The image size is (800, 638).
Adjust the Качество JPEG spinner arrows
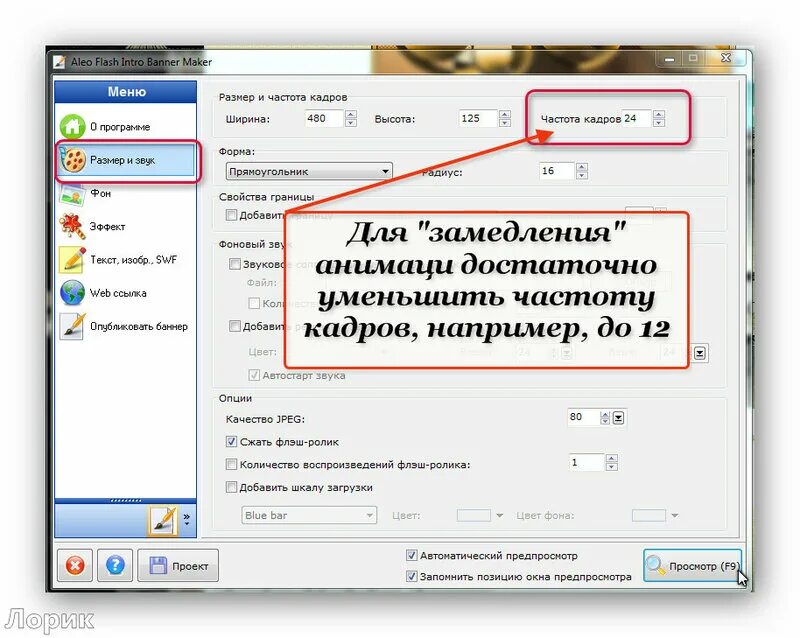coord(605,418)
